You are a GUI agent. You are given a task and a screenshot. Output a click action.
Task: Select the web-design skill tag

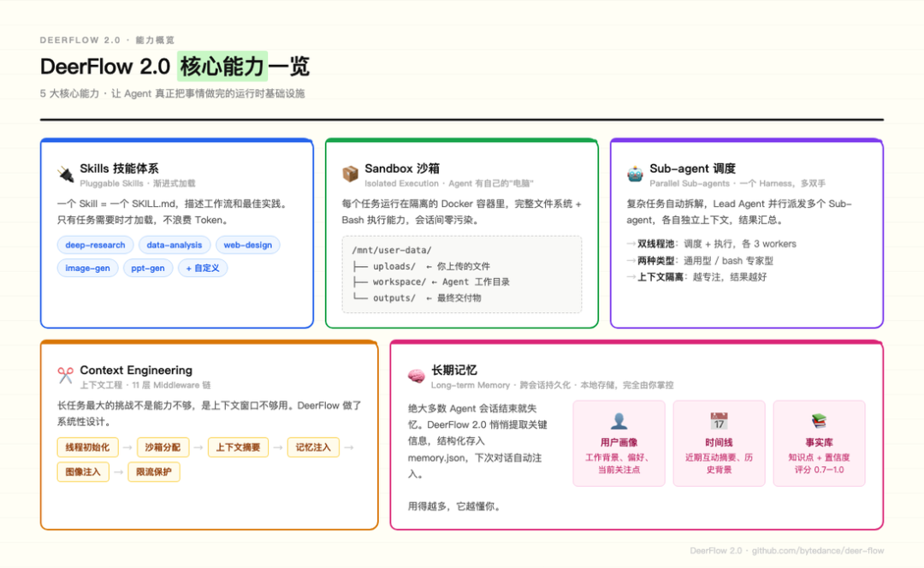(x=247, y=246)
